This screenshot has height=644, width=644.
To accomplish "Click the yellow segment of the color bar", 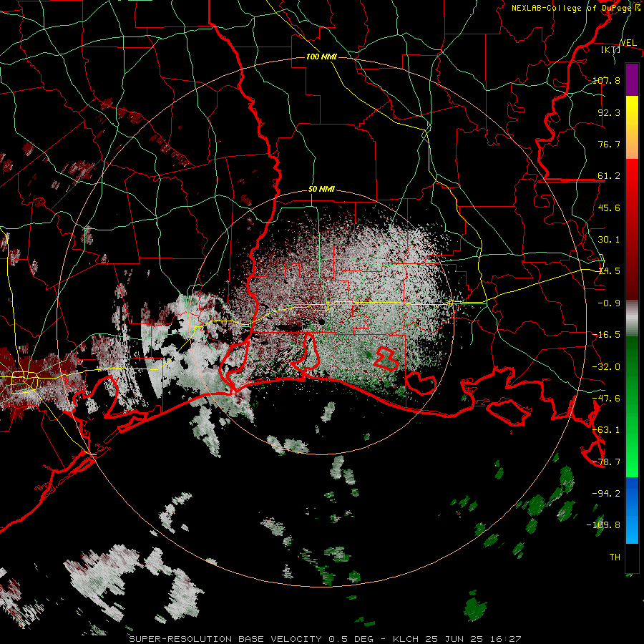I will pos(632,127).
